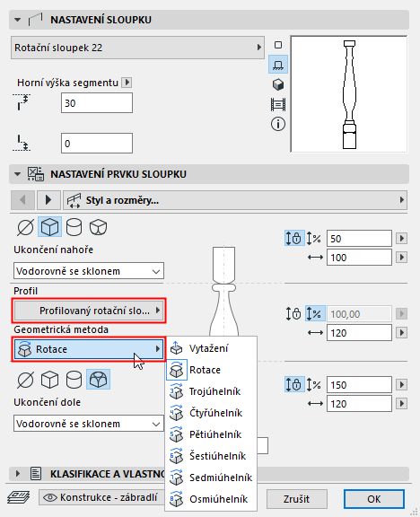Click the OK button
The image size is (420, 517).
click(x=374, y=499)
